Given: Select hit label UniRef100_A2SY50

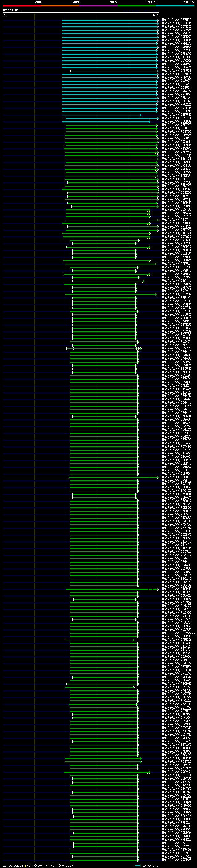Looking at the screenshot, I should (176, 687).
